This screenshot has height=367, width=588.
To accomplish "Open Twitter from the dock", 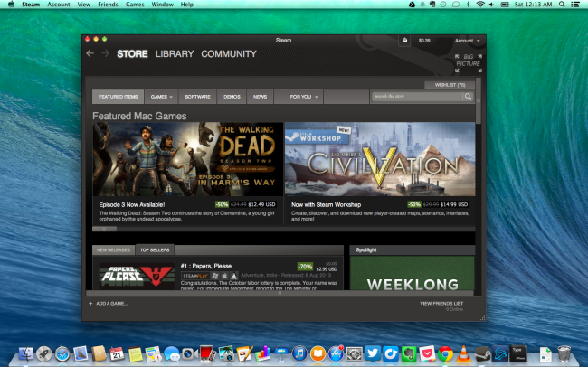I will [x=373, y=353].
